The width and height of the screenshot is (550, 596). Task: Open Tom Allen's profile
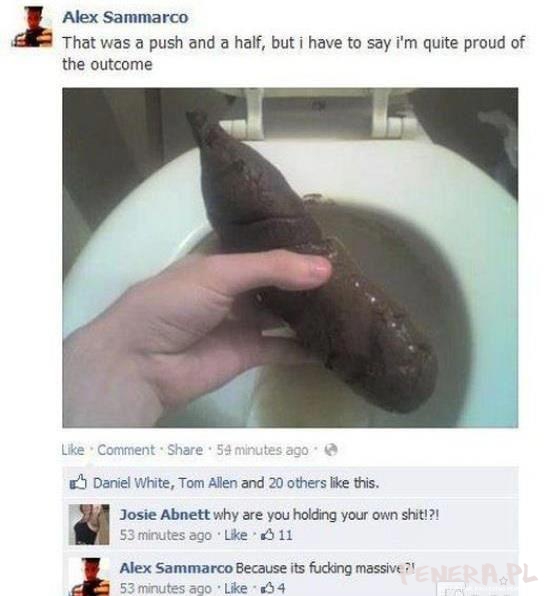point(208,483)
